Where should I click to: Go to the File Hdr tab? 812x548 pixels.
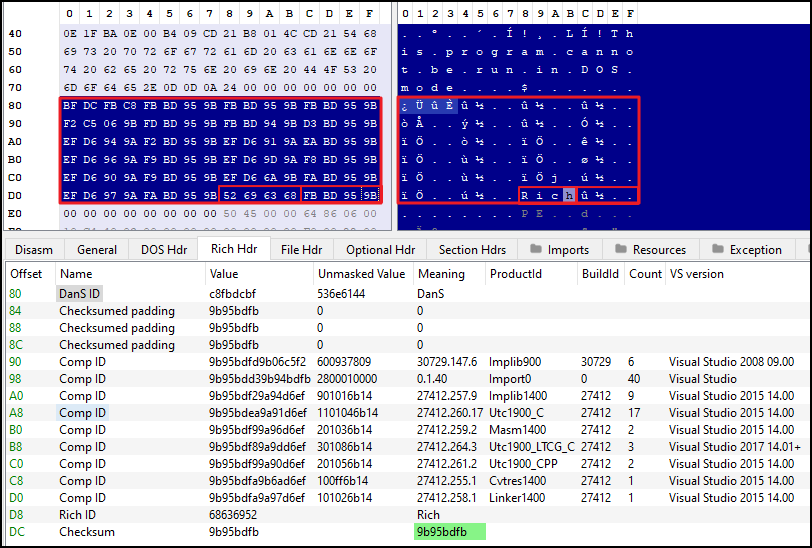point(301,250)
